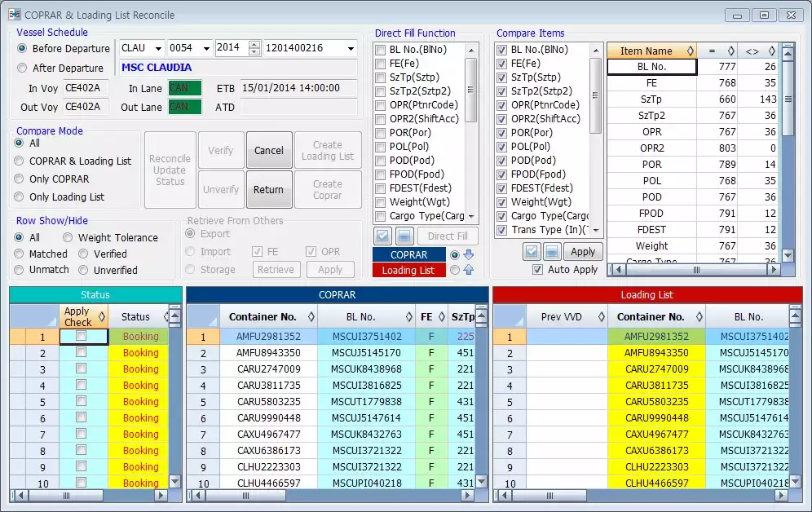This screenshot has height=512, width=812.
Task: Click the red Loading List fill button
Action: pyautogui.click(x=409, y=270)
